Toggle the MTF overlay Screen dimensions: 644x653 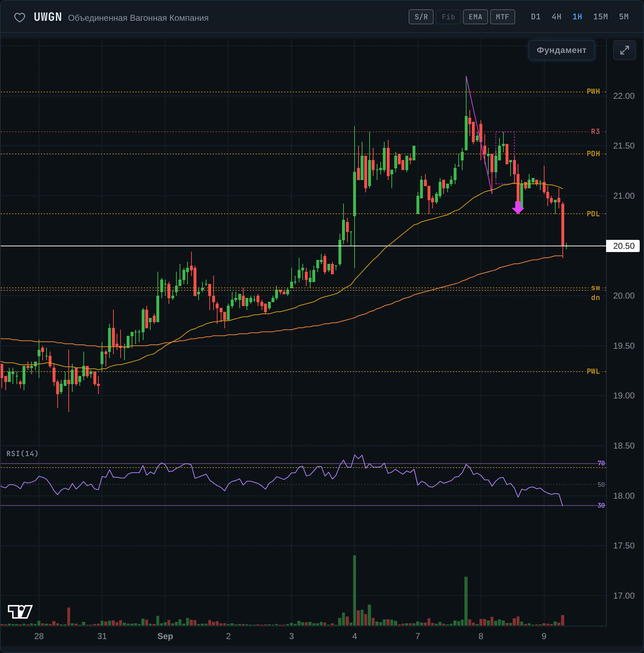[x=503, y=17]
